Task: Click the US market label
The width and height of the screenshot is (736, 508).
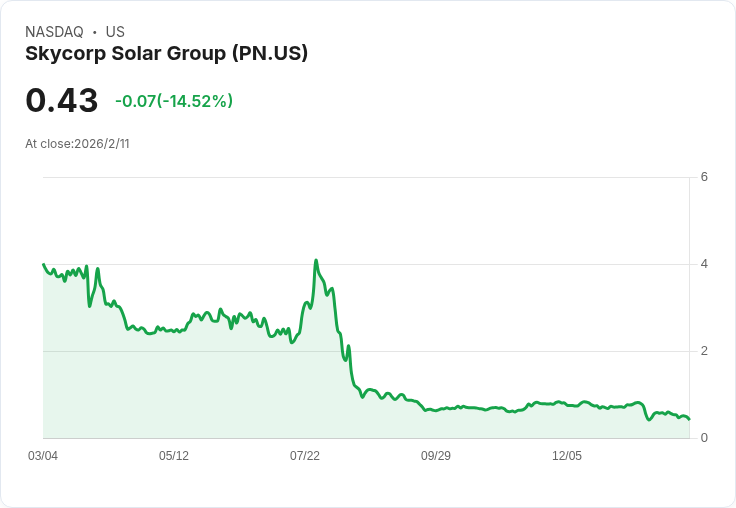Action: 115,32
